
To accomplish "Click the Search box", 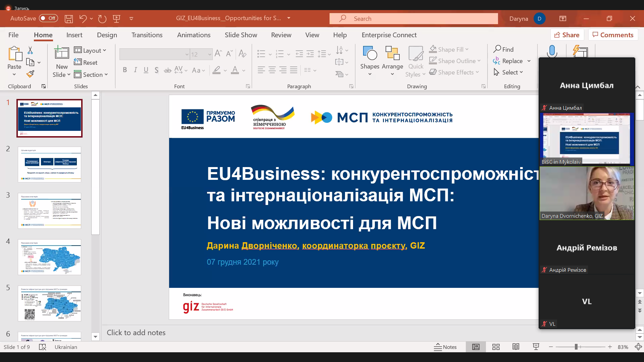I will 413,18.
